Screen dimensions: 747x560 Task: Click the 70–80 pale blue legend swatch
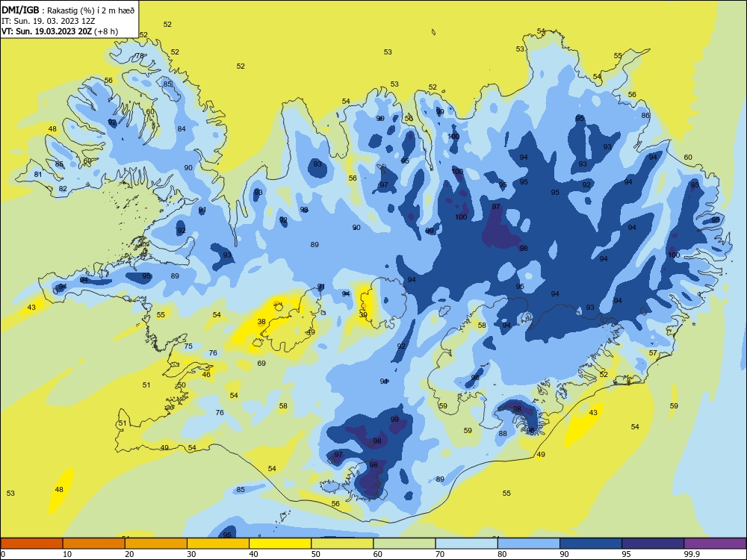click(466, 544)
